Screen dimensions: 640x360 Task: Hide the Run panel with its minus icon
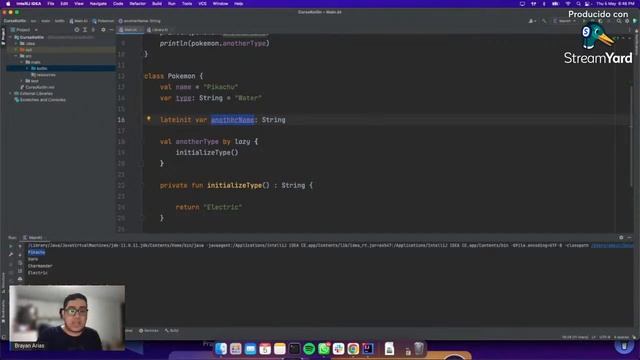click(x=629, y=238)
